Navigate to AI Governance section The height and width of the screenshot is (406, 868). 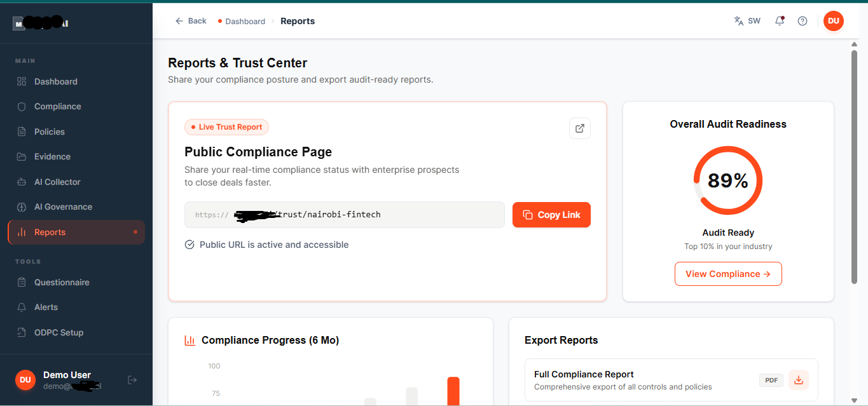(63, 206)
